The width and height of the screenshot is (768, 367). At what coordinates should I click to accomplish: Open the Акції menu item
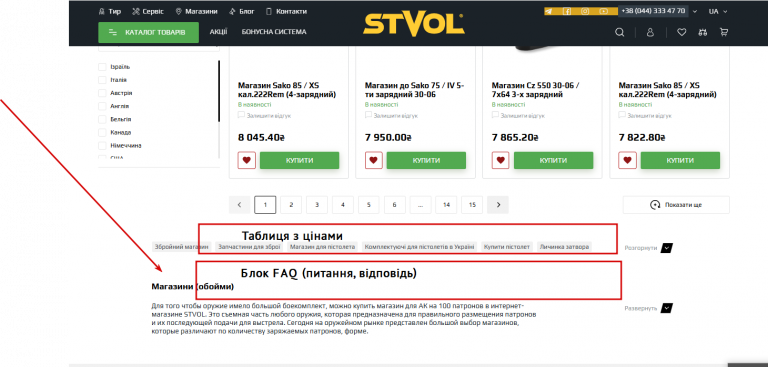point(218,32)
